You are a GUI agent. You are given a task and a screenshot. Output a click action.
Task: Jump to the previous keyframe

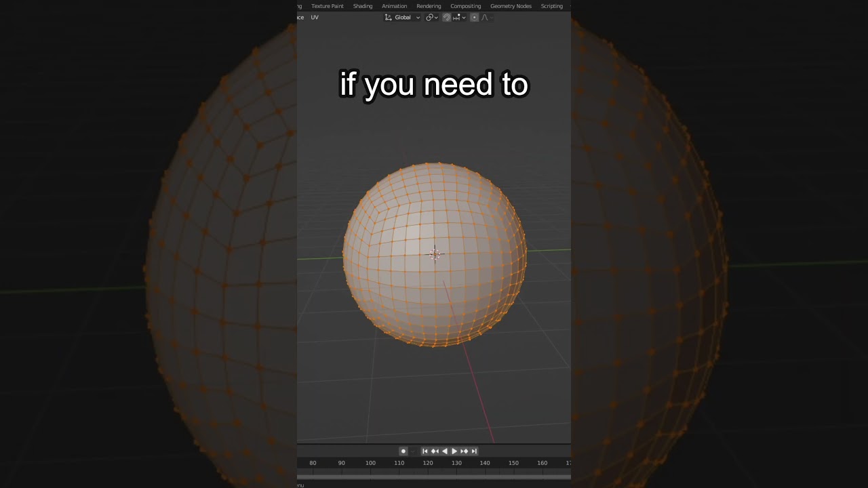(435, 451)
